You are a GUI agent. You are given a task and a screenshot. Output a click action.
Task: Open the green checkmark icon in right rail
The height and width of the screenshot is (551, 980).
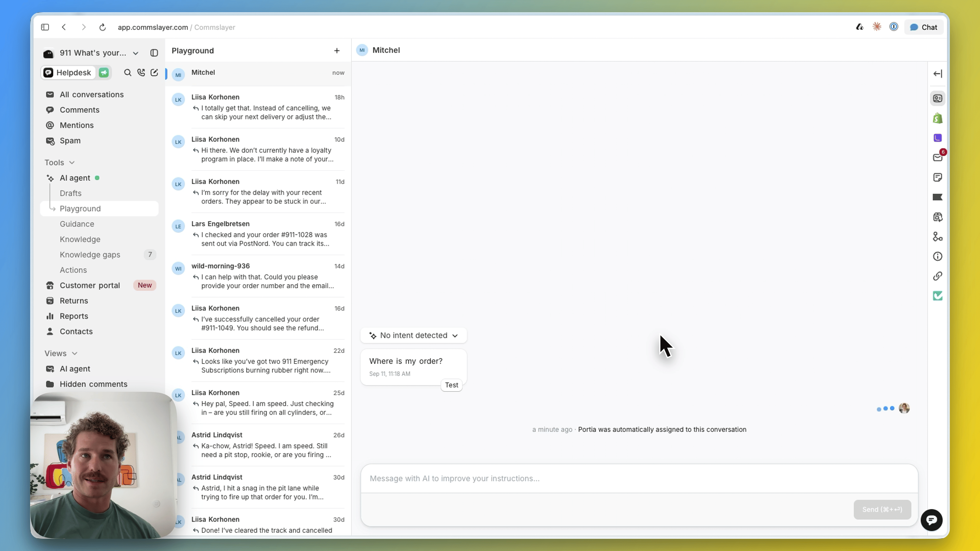pos(938,296)
